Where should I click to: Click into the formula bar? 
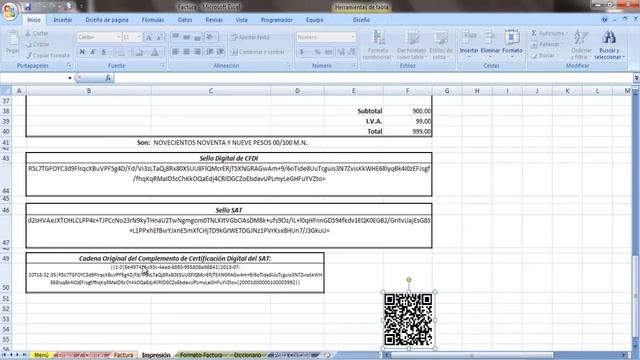click(373, 78)
